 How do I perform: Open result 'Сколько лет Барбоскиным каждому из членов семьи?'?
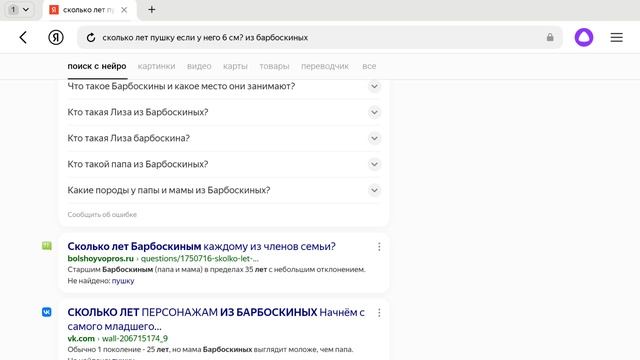[201, 247]
